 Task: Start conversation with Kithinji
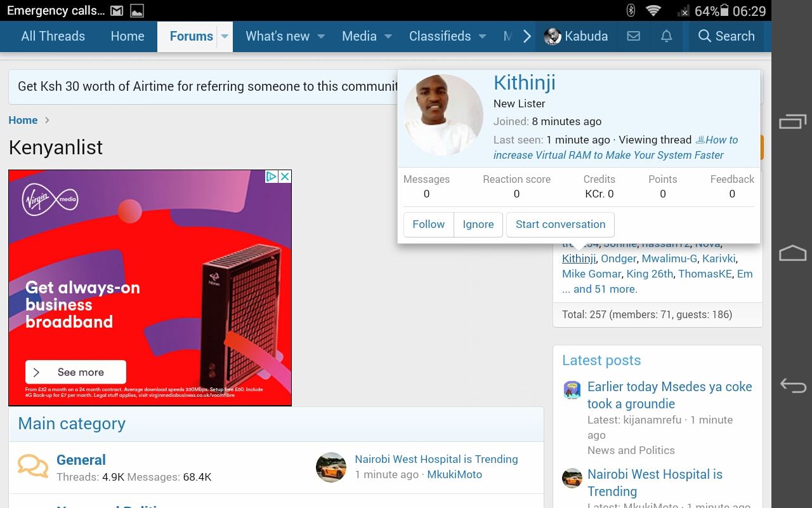(x=560, y=224)
